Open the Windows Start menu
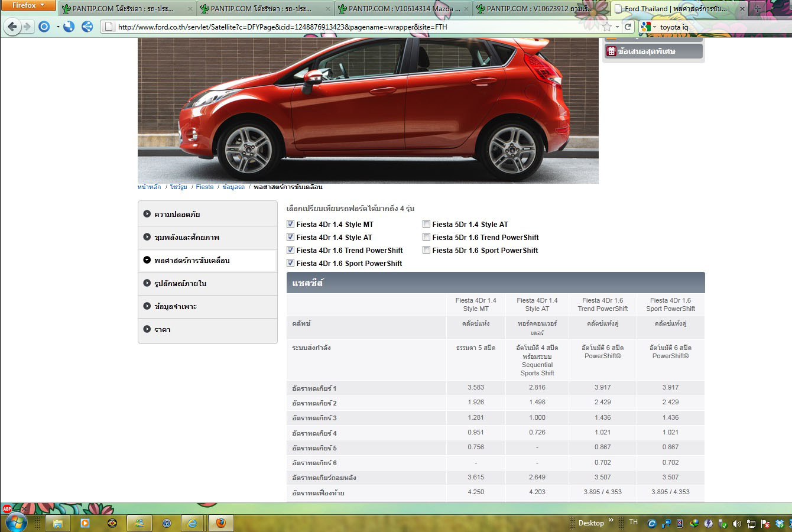This screenshot has width=792, height=532. coord(16,523)
